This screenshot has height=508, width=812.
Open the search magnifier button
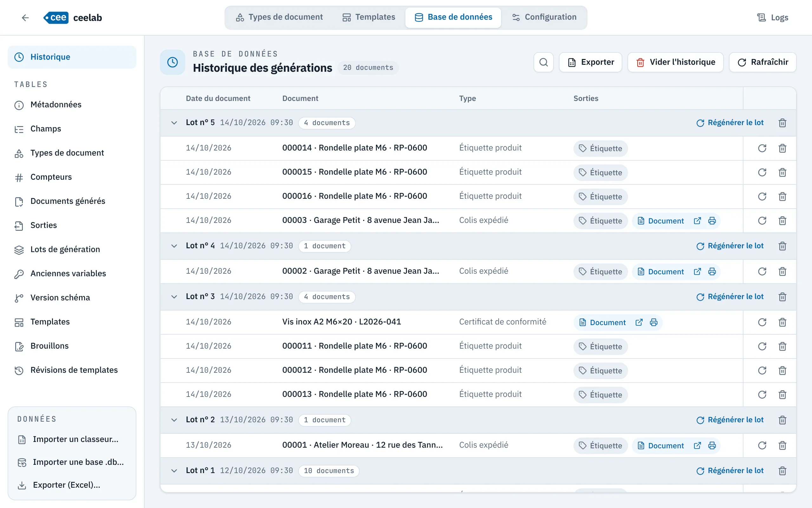point(544,62)
